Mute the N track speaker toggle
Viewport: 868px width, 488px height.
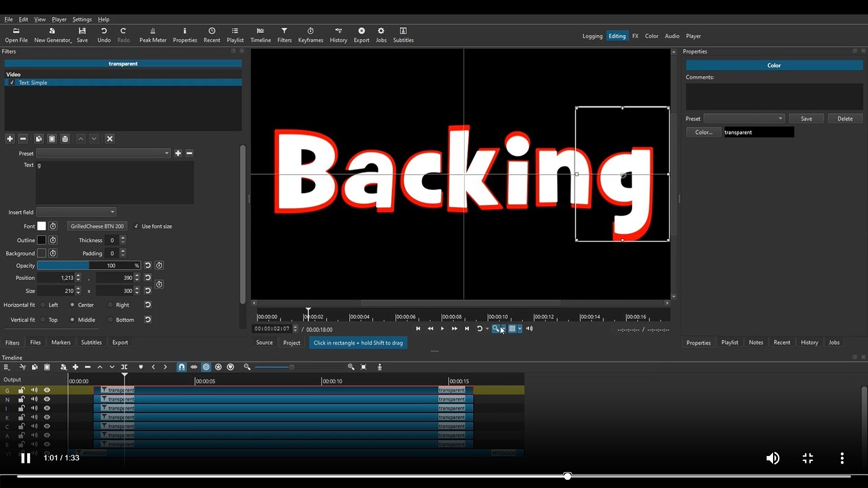click(x=34, y=399)
